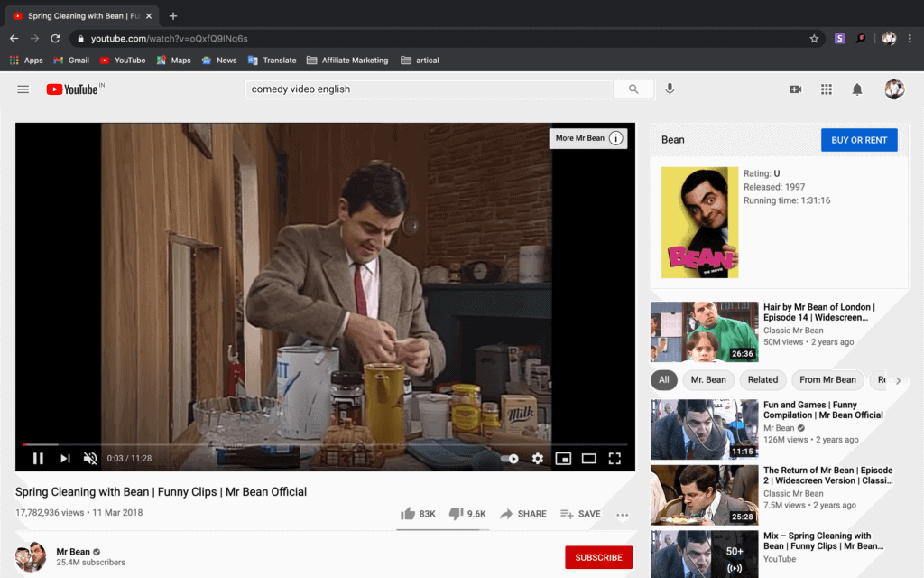This screenshot has height=578, width=924.
Task: Open YouTube apps grid
Action: coord(827,89)
